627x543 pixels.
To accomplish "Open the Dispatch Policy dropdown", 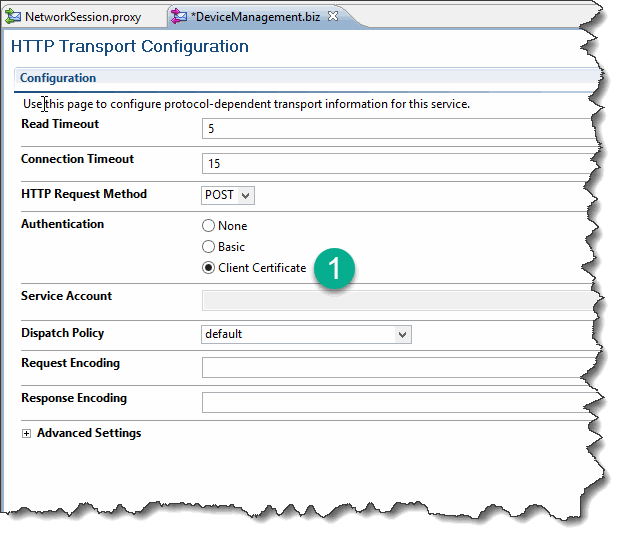I will click(306, 334).
